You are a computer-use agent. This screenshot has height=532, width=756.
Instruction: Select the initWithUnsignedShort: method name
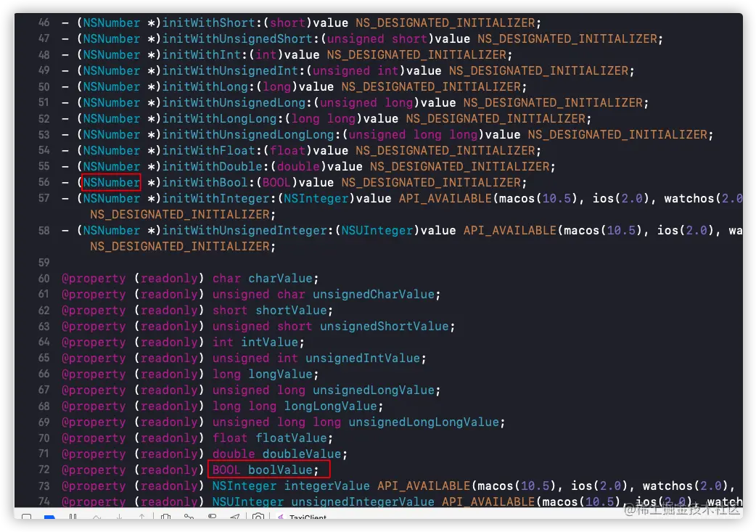point(241,38)
